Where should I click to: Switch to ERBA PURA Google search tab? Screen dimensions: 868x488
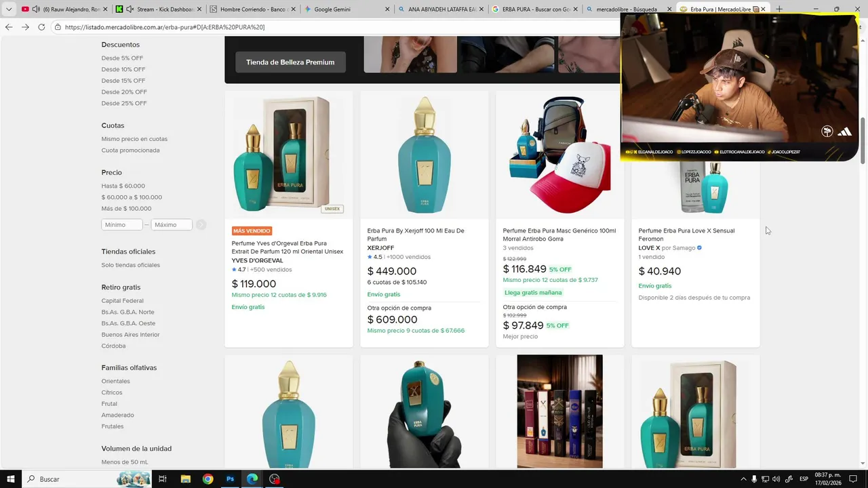[536, 9]
